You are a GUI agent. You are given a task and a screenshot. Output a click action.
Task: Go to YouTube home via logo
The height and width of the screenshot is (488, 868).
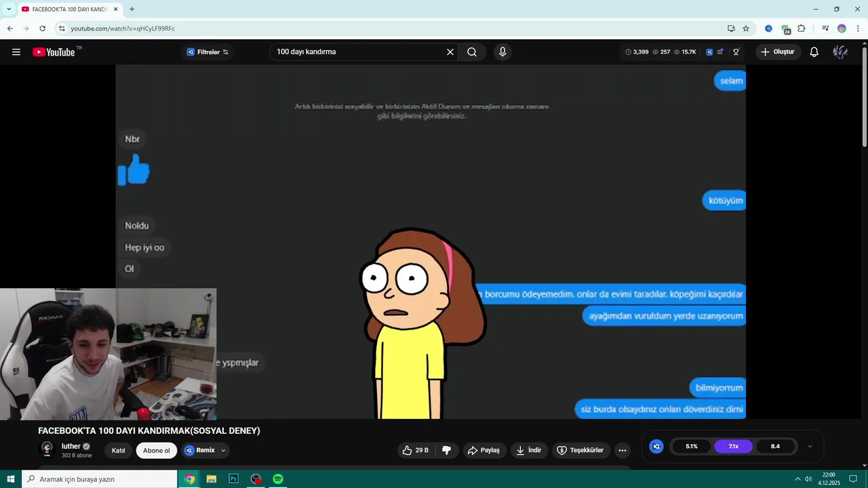[x=54, y=52]
